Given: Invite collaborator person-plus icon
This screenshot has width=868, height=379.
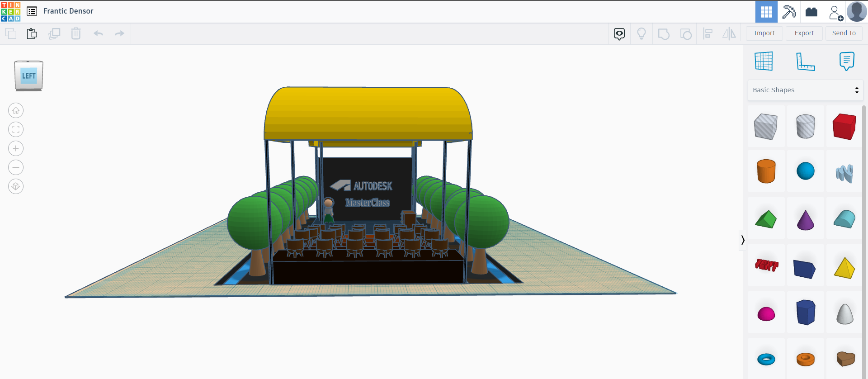Looking at the screenshot, I should coord(835,13).
